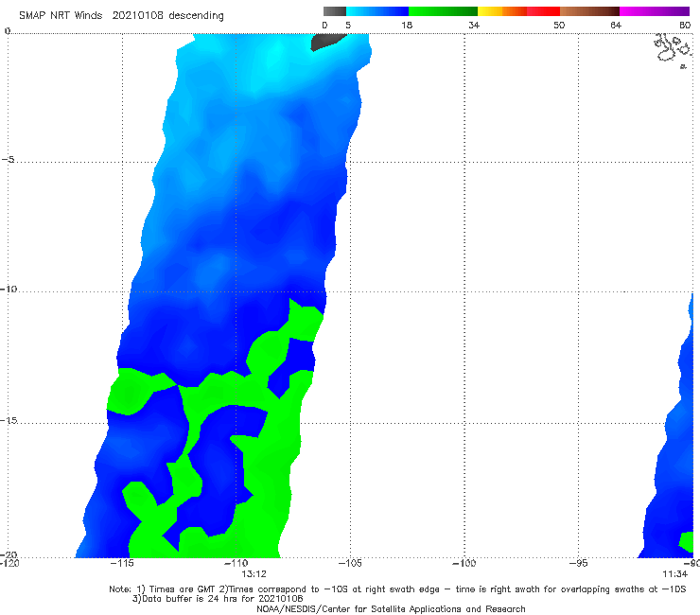Viewport: 700px width, 615px height.
Task: Click the small green patch in right-edge swath
Action: (x=687, y=542)
